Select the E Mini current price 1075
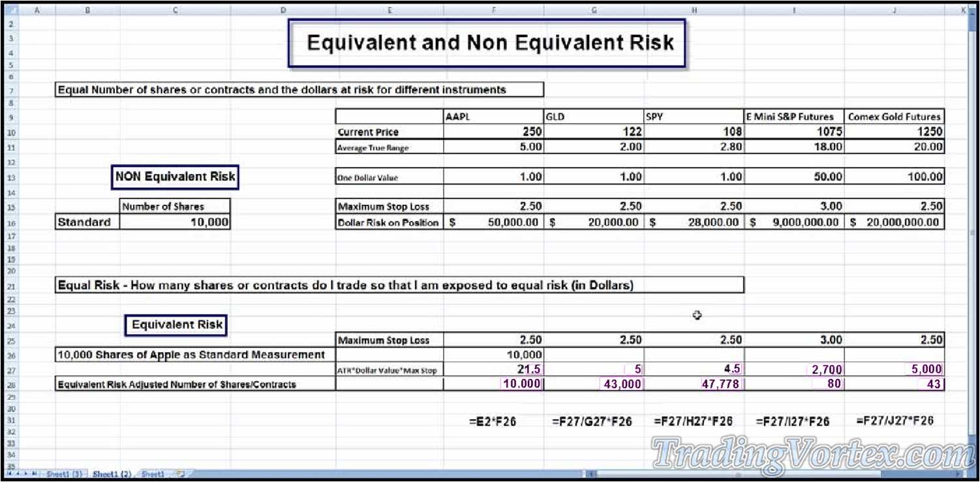 [794, 132]
